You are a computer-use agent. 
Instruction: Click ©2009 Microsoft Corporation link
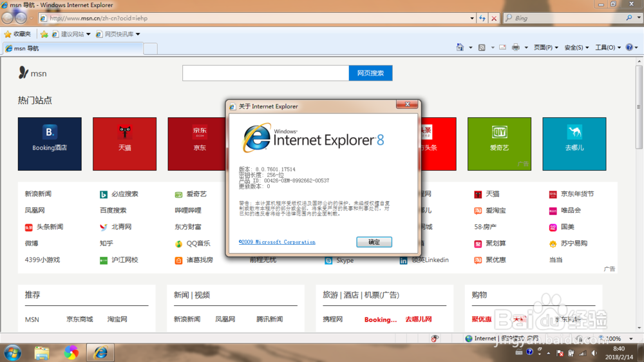point(277,242)
